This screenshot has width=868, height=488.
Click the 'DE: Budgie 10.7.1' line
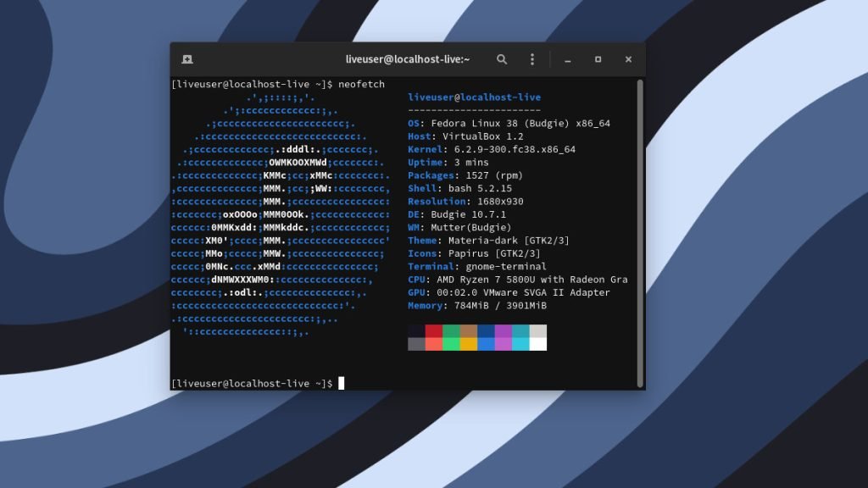tap(457, 214)
